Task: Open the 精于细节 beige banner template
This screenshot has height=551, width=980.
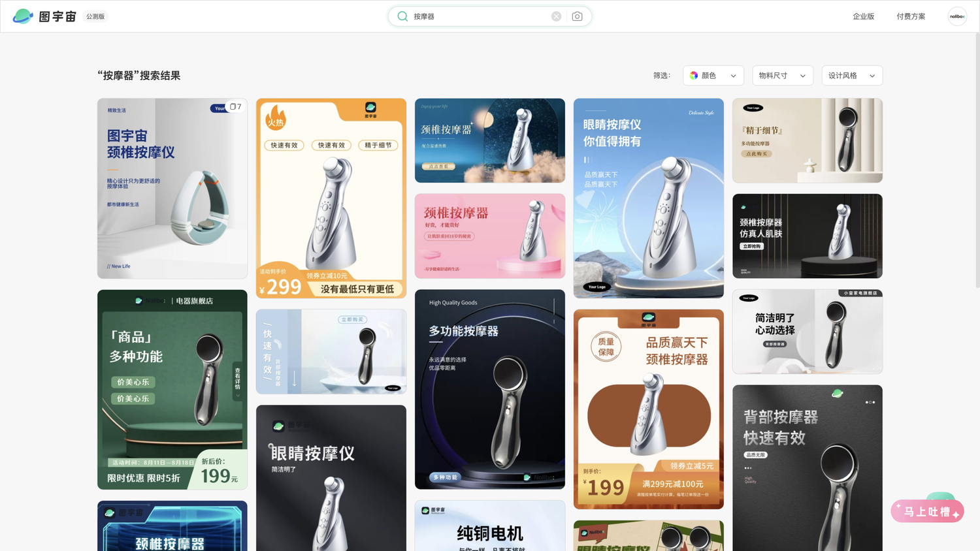Action: coord(808,140)
